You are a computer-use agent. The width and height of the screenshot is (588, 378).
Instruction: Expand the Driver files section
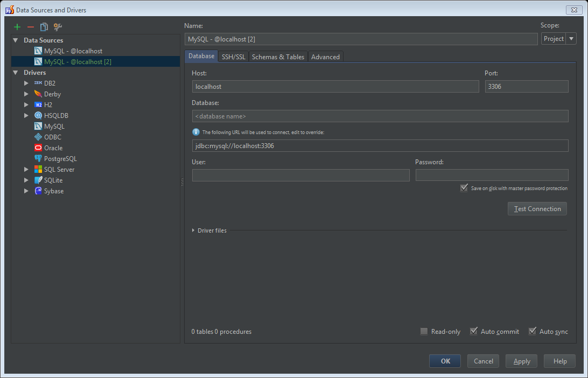193,230
